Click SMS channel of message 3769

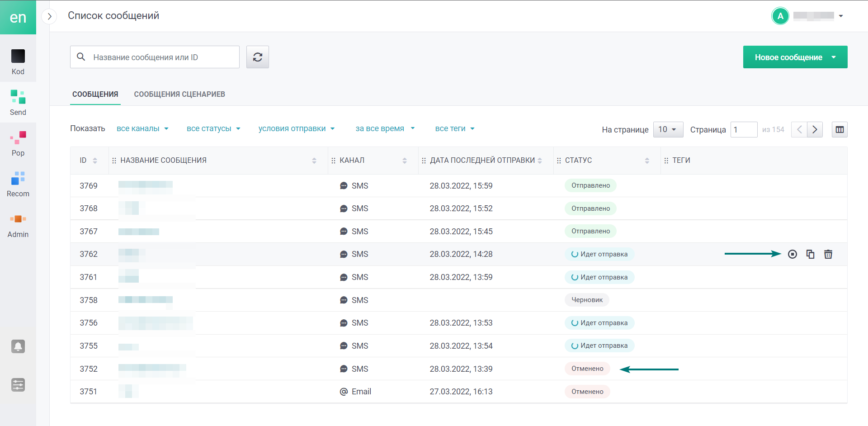tap(354, 186)
